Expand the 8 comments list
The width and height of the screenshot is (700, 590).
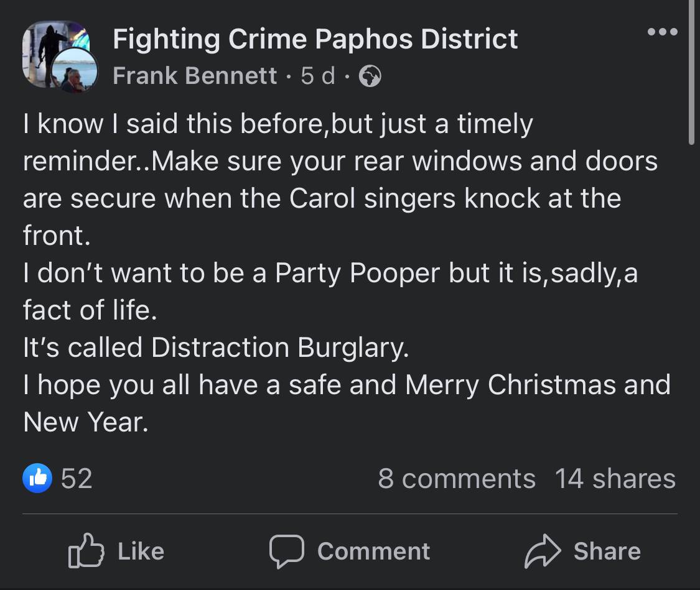coord(456,479)
